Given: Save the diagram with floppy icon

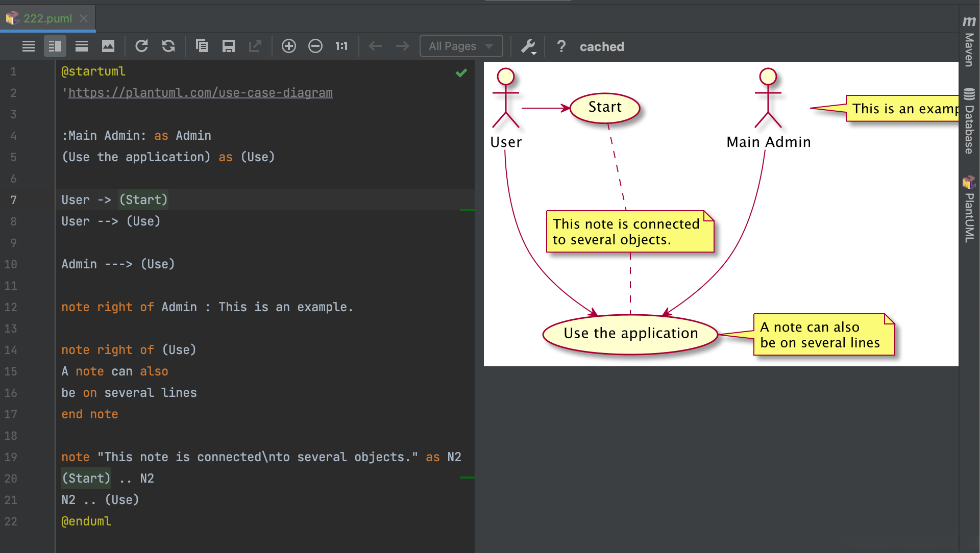Looking at the screenshot, I should (x=228, y=46).
